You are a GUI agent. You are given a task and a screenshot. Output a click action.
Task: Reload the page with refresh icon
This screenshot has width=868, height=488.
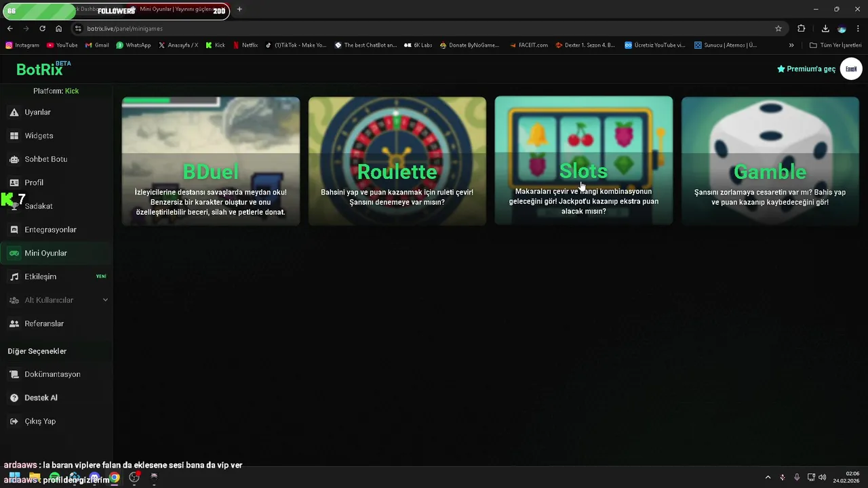[42, 28]
